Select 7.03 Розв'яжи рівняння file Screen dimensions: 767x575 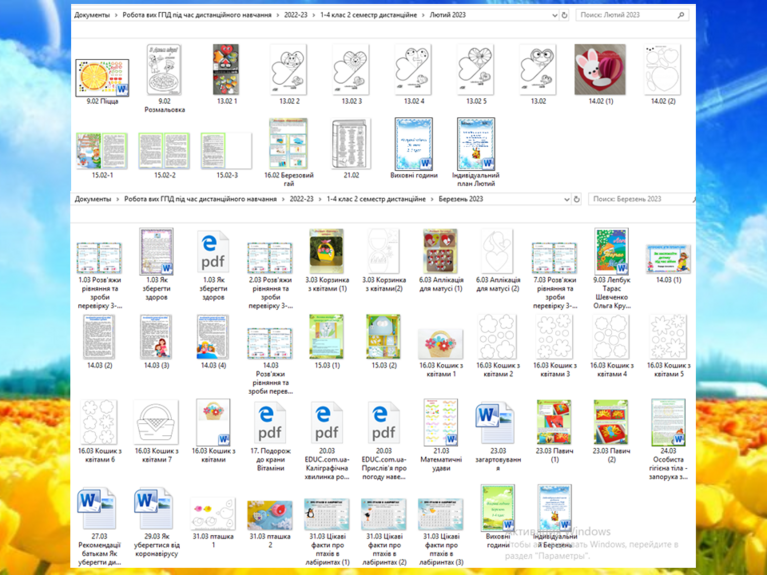pos(554,258)
